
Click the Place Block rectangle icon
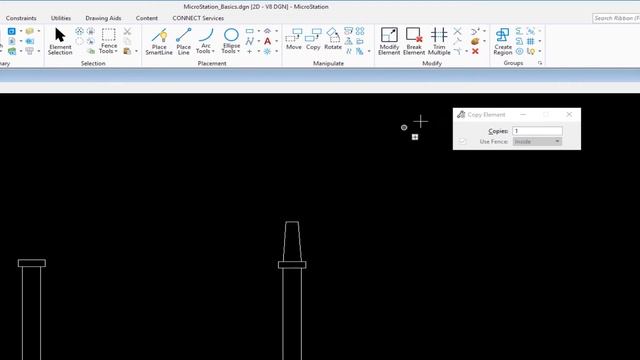pyautogui.click(x=249, y=31)
